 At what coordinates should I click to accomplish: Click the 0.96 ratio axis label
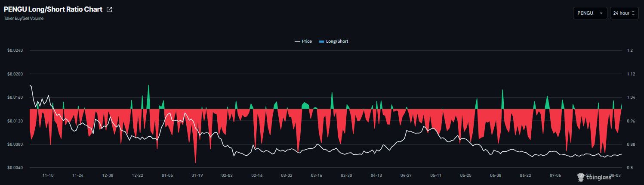631,121
